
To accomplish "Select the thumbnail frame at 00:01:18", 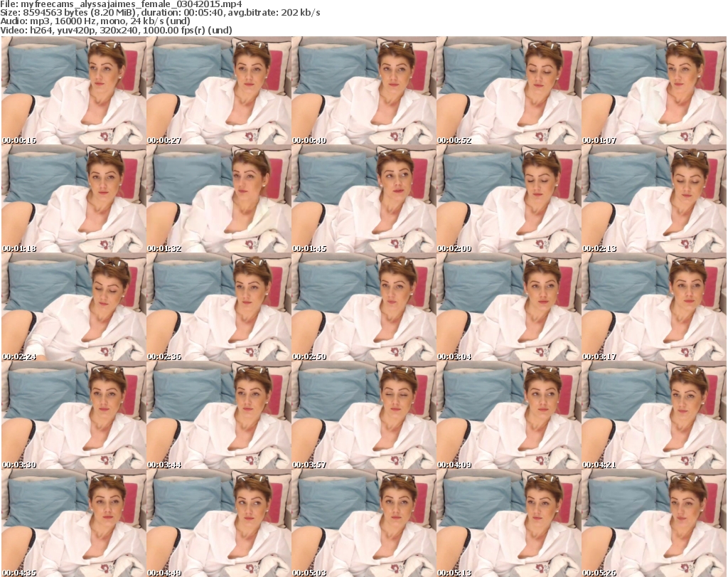I will pos(74,198).
